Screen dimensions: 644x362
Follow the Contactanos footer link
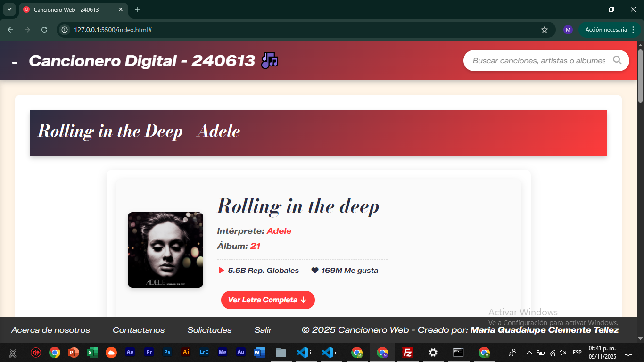point(139,330)
